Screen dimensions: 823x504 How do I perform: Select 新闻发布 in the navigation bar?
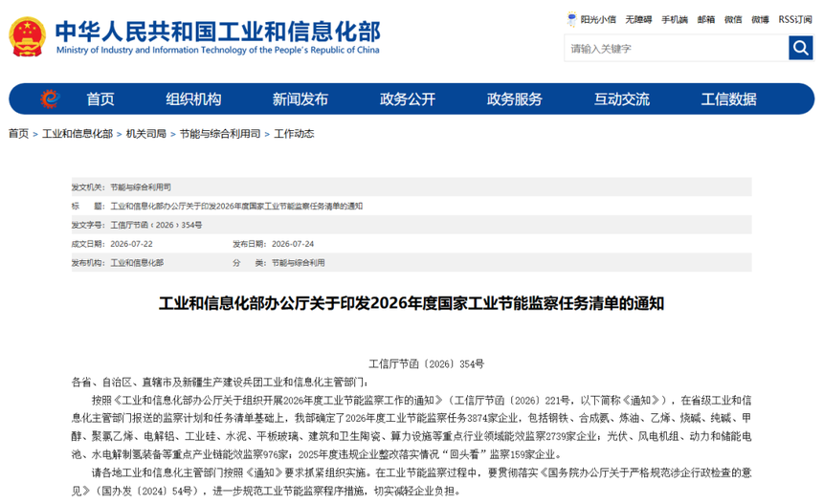click(x=300, y=99)
